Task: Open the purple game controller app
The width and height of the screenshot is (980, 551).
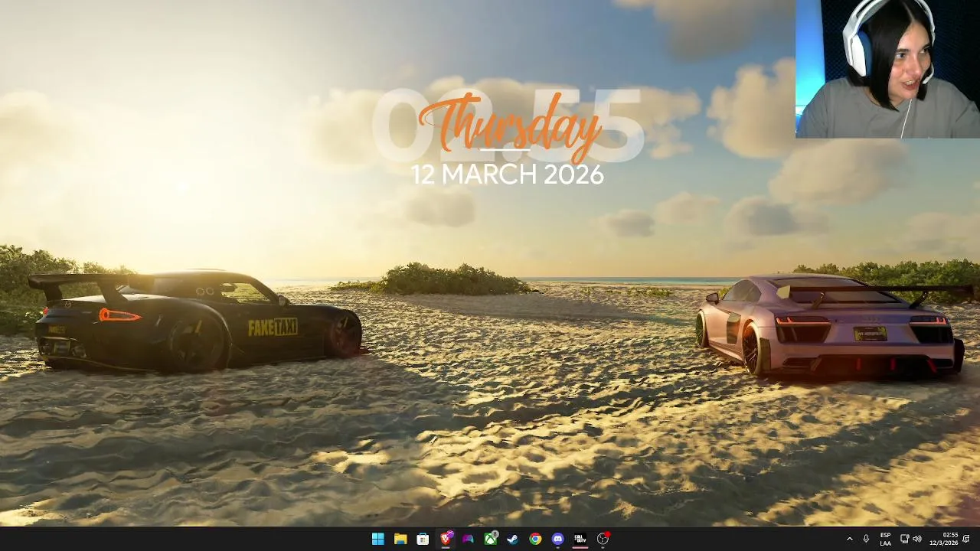Action: pos(468,539)
